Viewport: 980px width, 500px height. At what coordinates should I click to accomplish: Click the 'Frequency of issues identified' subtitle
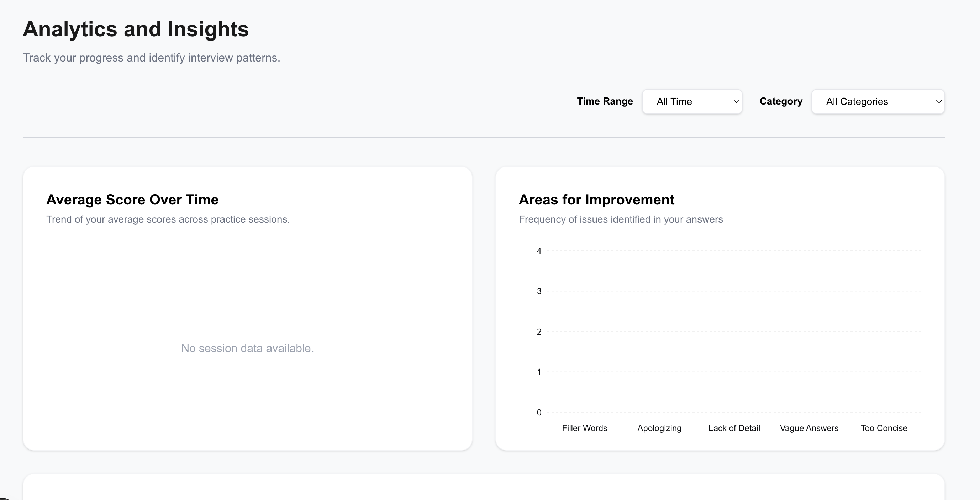pos(621,219)
